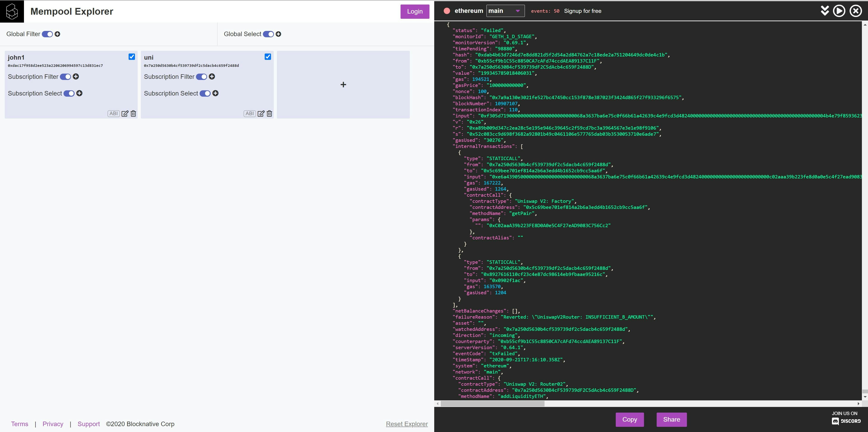Viewport: 868px width, 432px height.
Task: Add a Subscription Filter to the uni card
Action: coord(212,77)
